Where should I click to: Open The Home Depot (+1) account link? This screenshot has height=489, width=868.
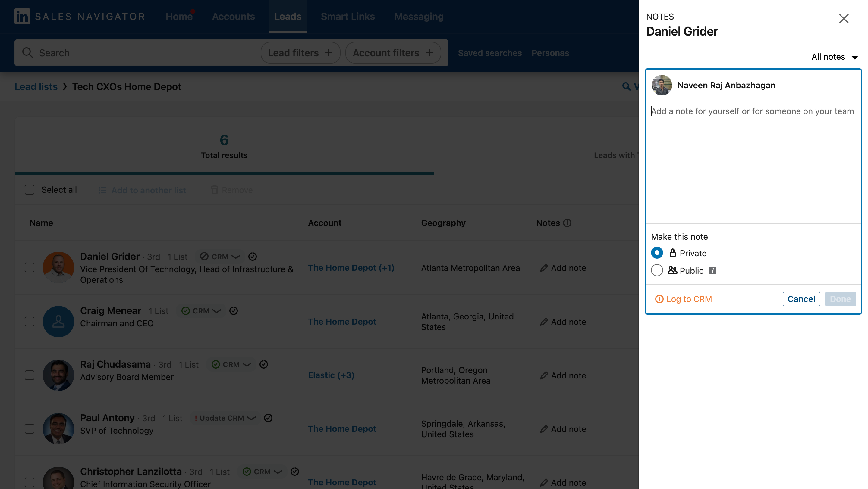(x=351, y=268)
